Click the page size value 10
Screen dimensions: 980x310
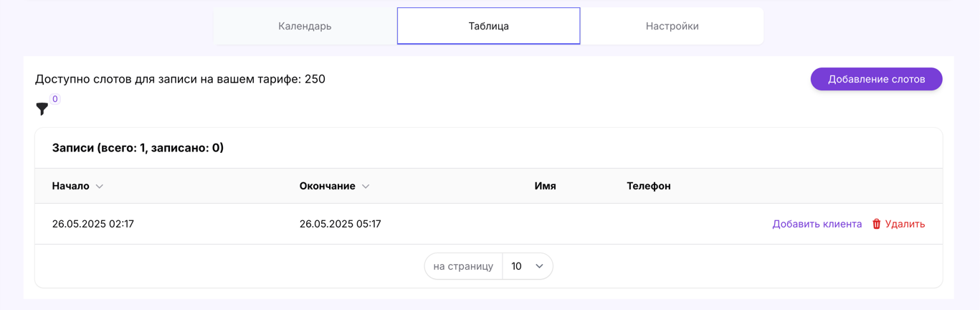click(516, 266)
